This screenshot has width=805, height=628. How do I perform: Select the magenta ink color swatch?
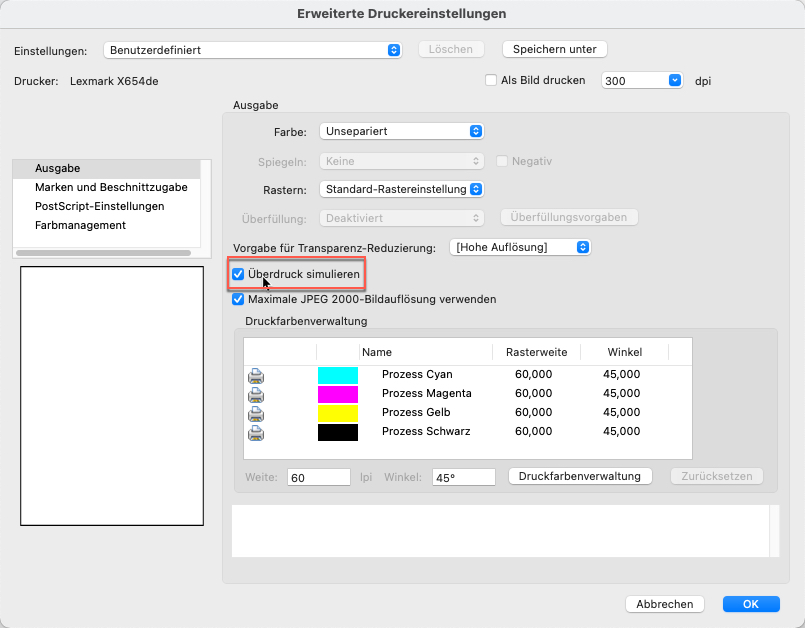coord(337,394)
